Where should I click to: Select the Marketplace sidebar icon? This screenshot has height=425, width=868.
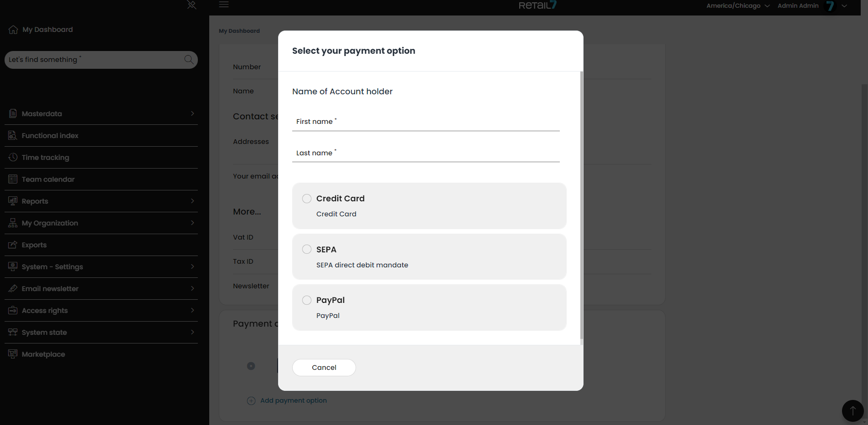point(13,354)
